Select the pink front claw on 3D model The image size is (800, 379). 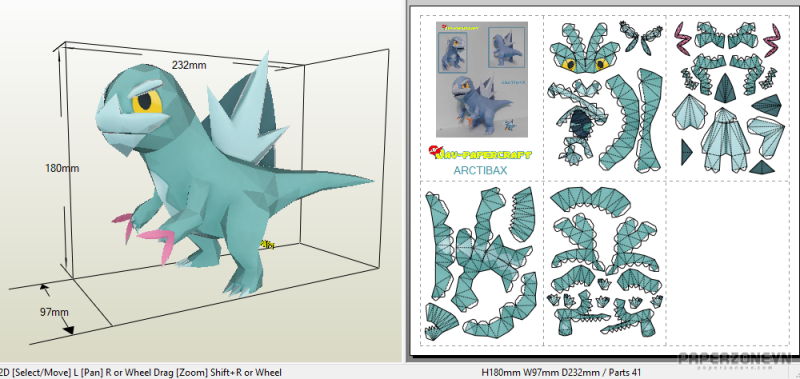click(157, 243)
